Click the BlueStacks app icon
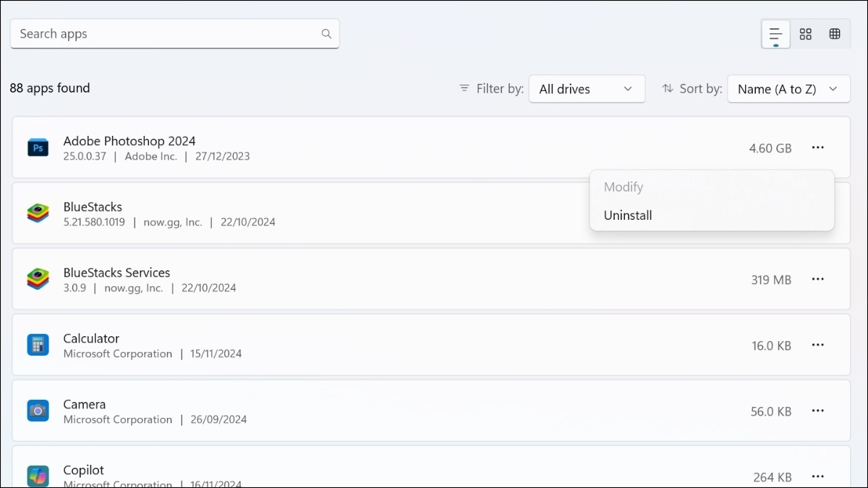 [38, 213]
